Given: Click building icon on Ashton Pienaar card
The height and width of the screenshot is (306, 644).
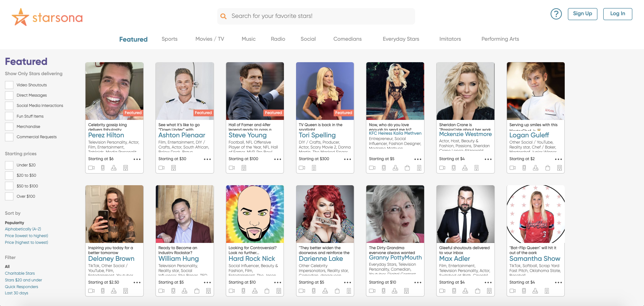Looking at the screenshot, I should click(x=174, y=168).
